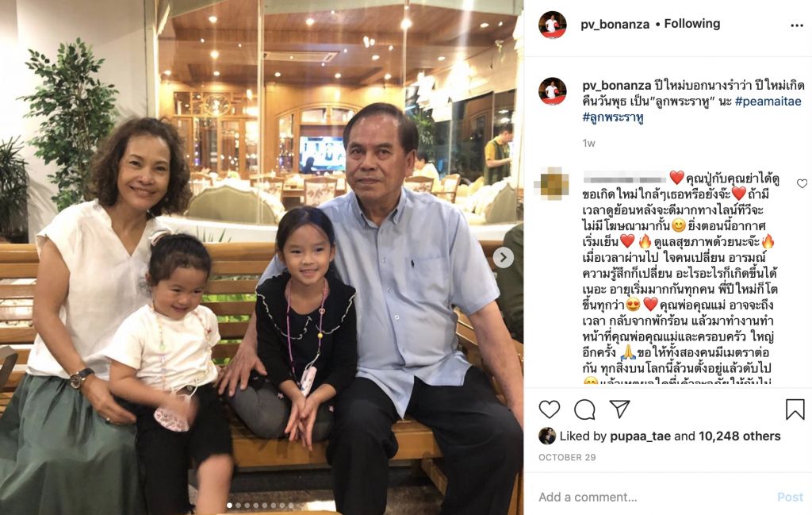Submit with the Post button

(x=791, y=498)
